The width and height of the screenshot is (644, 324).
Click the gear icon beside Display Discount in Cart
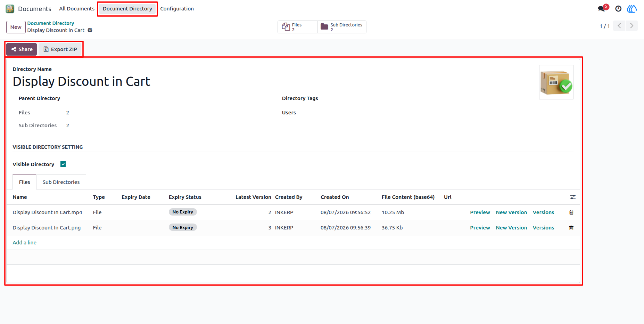(90, 30)
